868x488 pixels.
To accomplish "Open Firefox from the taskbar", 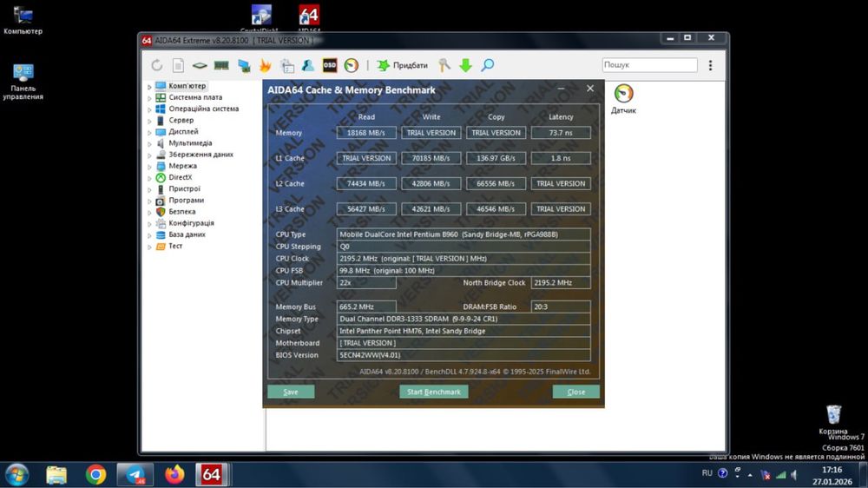I will pyautogui.click(x=174, y=475).
